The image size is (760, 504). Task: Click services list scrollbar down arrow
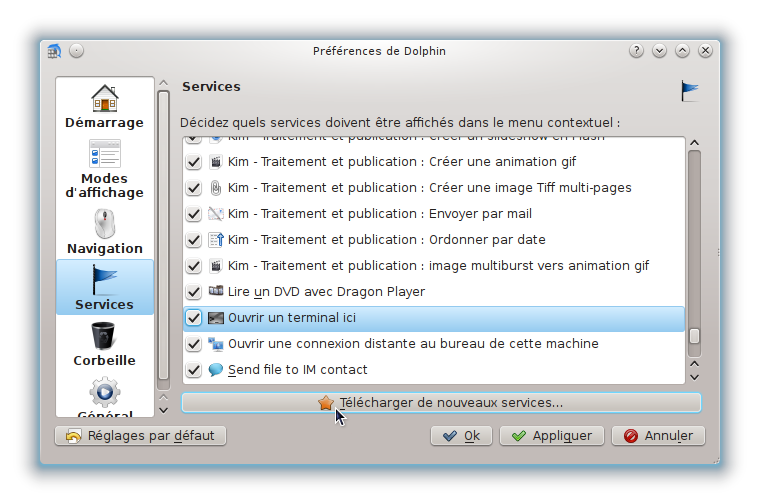click(695, 377)
